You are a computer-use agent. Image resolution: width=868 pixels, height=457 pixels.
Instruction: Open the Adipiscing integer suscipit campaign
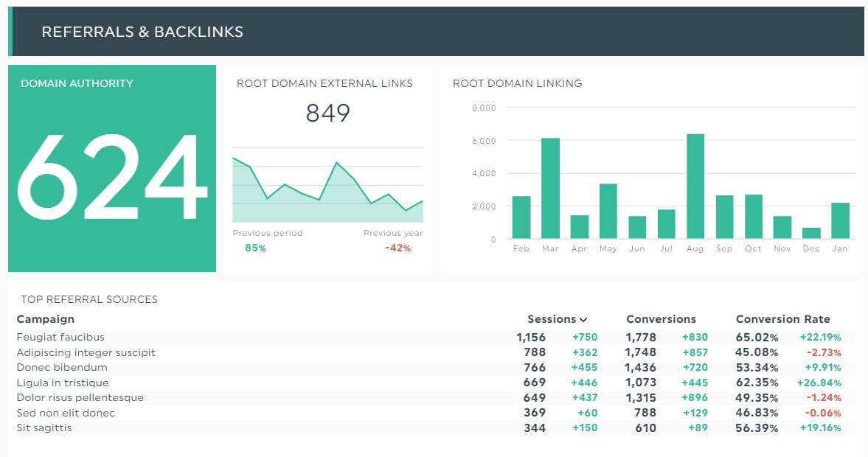[86, 352]
